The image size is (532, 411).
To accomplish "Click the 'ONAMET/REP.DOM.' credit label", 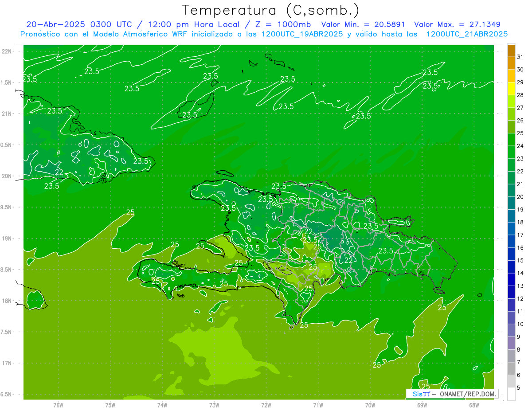I will (x=467, y=394).
